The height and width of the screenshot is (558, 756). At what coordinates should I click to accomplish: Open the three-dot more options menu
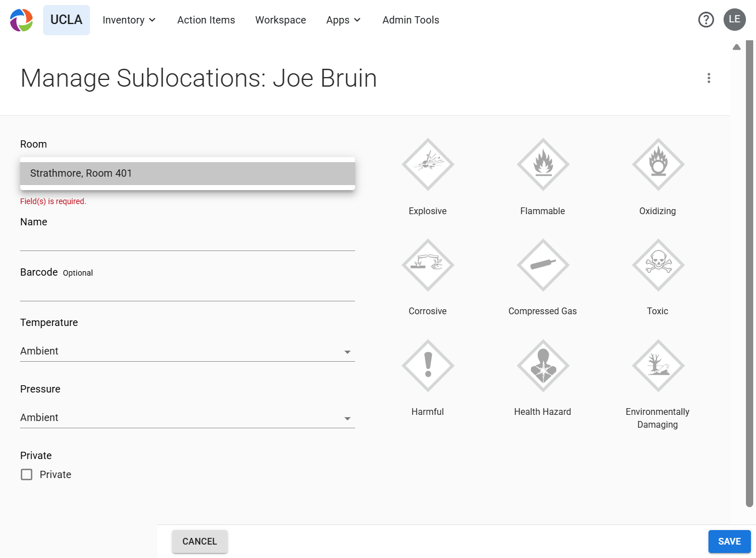point(709,78)
